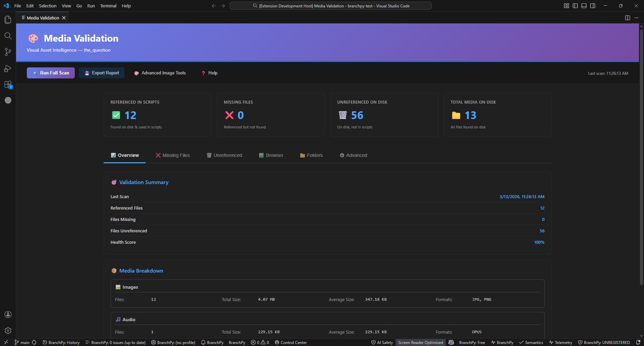The width and height of the screenshot is (644, 346).
Task: Open the editor More Actions ellipsis
Action: click(x=636, y=18)
